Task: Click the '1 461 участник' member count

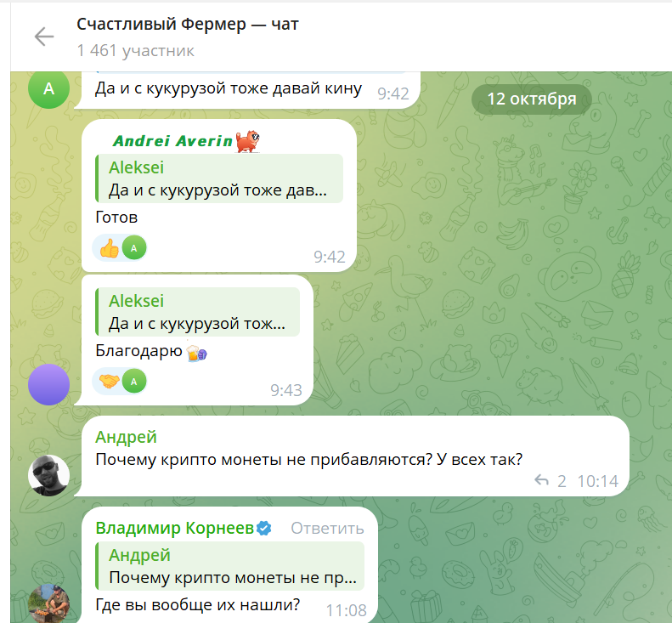Action: pos(135,51)
